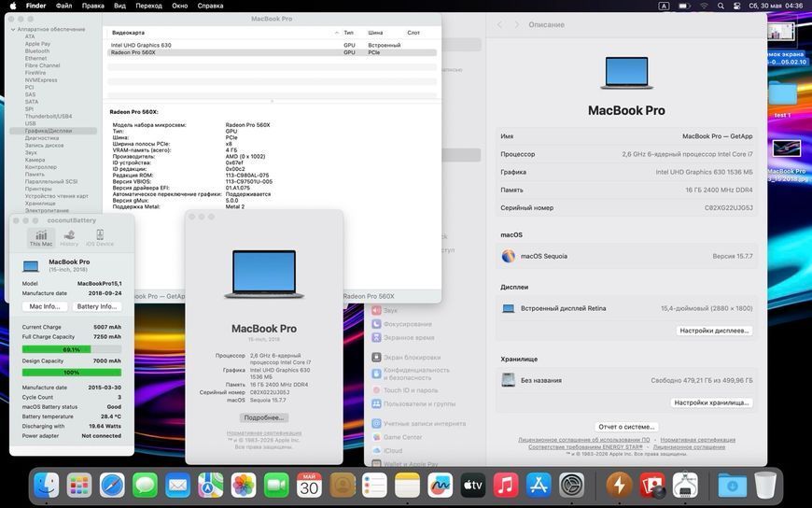Open App Store in the Dock
812x508 pixels.
pyautogui.click(x=539, y=486)
